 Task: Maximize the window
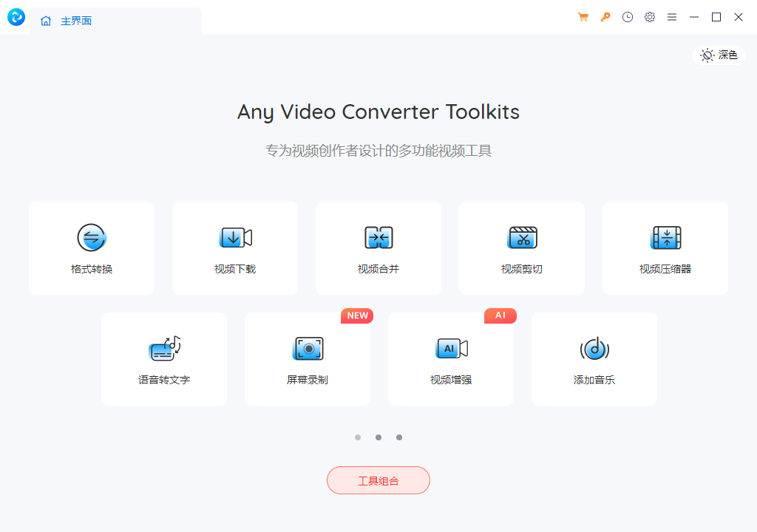(716, 18)
